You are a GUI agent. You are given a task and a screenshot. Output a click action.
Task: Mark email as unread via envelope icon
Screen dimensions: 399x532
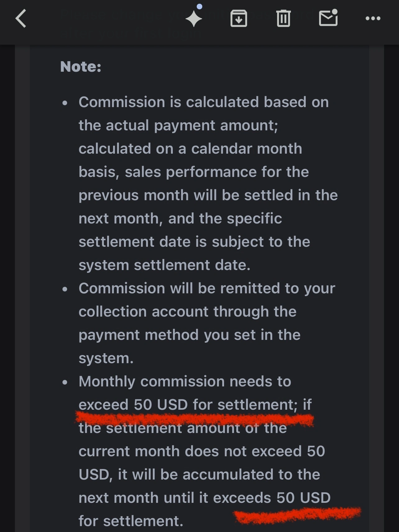click(328, 18)
